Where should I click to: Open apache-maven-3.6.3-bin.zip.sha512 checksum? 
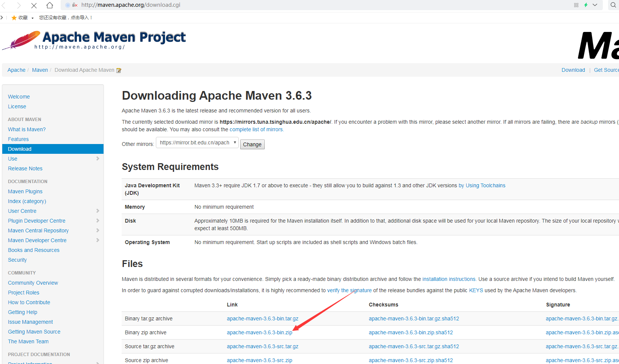click(411, 332)
